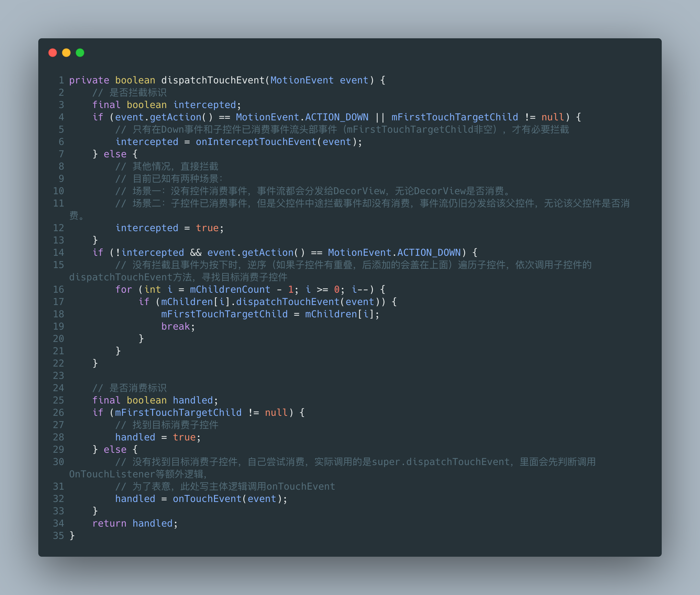This screenshot has width=700, height=595.
Task: Click line number 1 in gutter
Action: 61,80
